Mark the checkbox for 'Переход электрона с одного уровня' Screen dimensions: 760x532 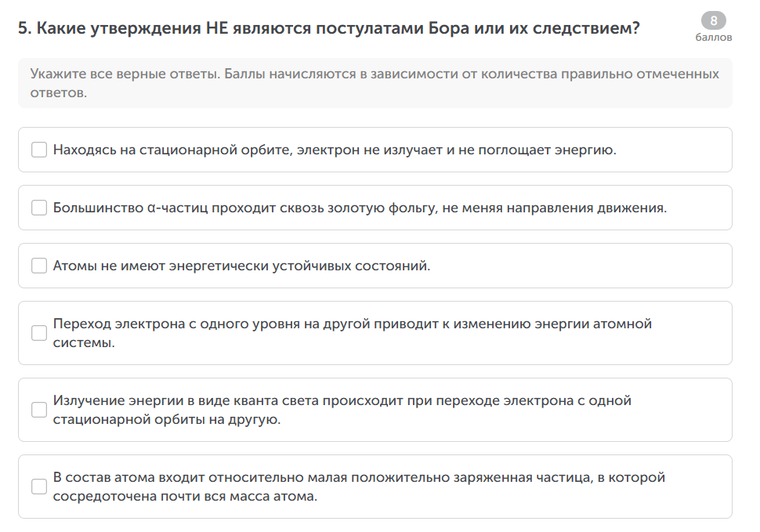coord(39,333)
